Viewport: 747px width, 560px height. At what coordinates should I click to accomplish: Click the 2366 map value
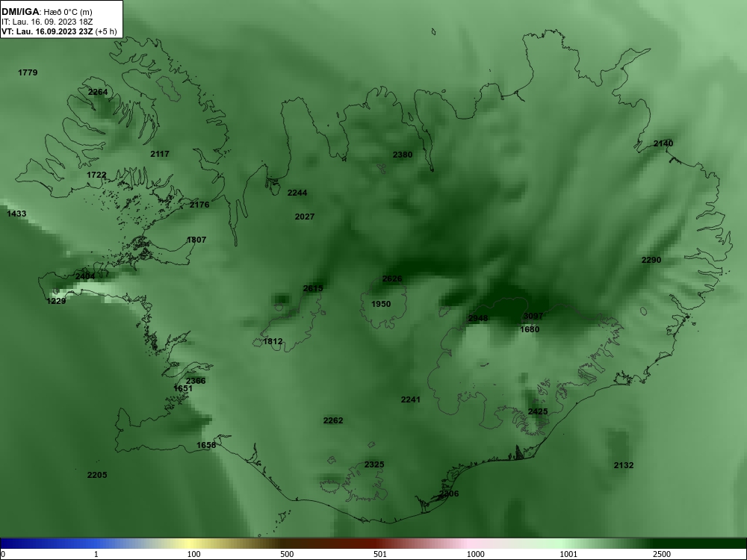196,381
